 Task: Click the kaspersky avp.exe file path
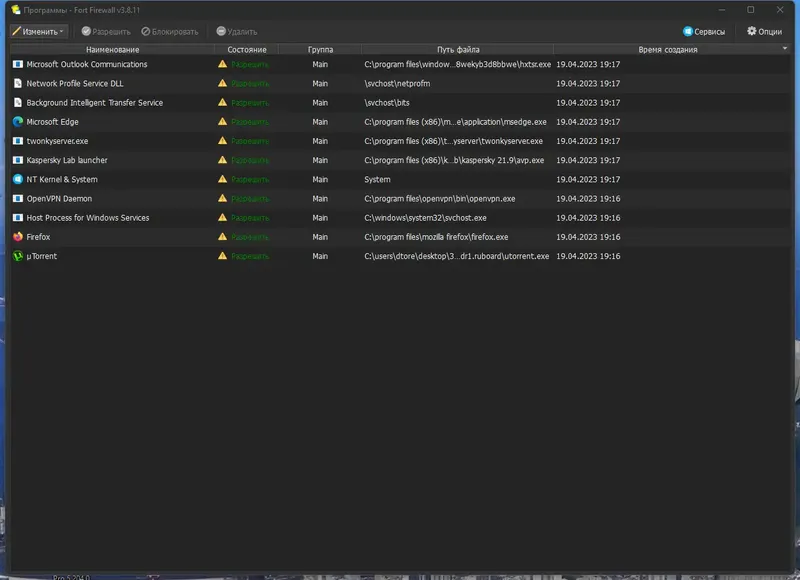click(x=454, y=160)
